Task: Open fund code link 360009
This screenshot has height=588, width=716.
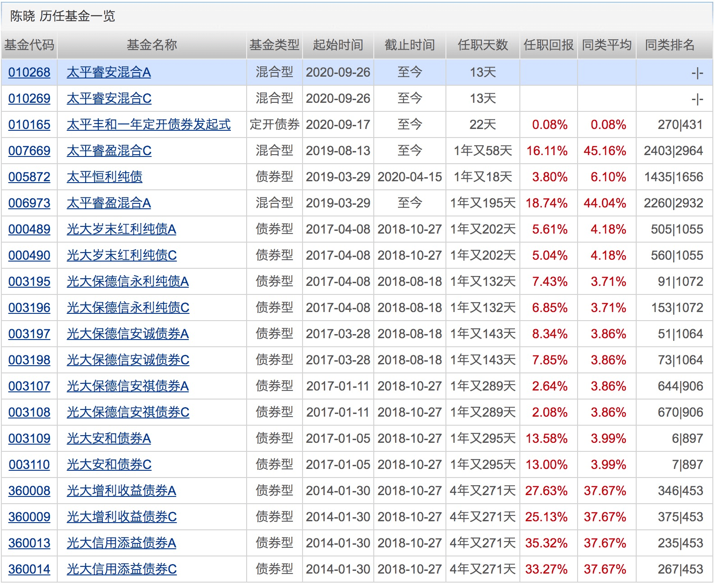Action: (x=29, y=517)
